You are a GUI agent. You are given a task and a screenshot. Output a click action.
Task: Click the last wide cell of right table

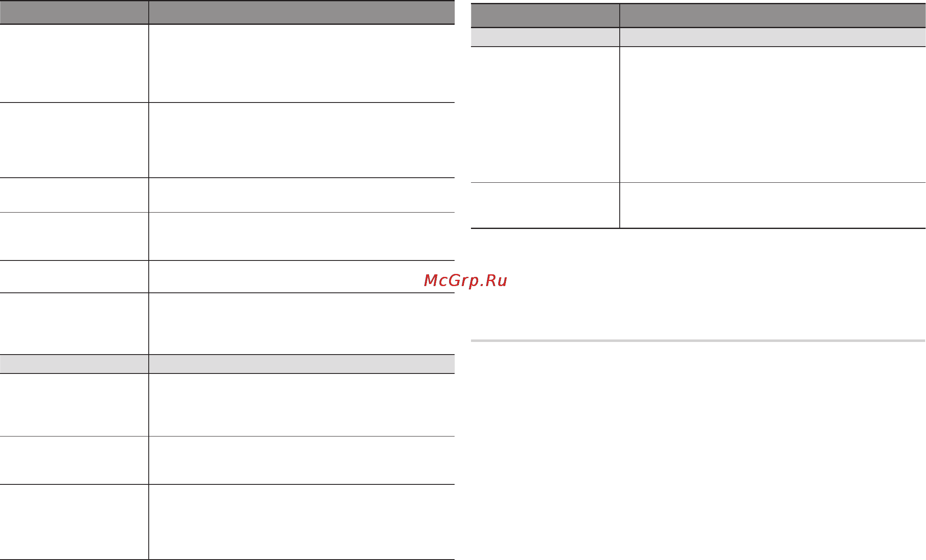coord(773,205)
